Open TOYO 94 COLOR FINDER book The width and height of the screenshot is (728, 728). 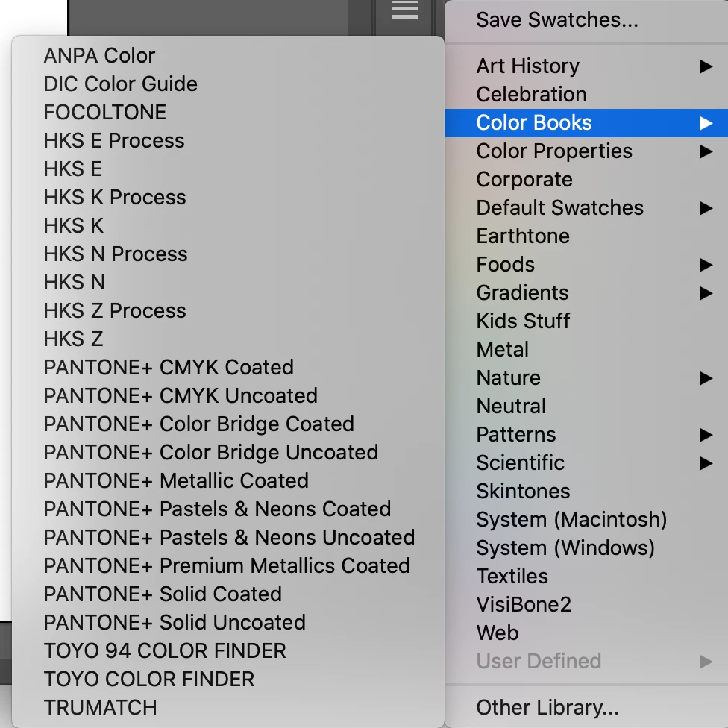click(x=228, y=650)
